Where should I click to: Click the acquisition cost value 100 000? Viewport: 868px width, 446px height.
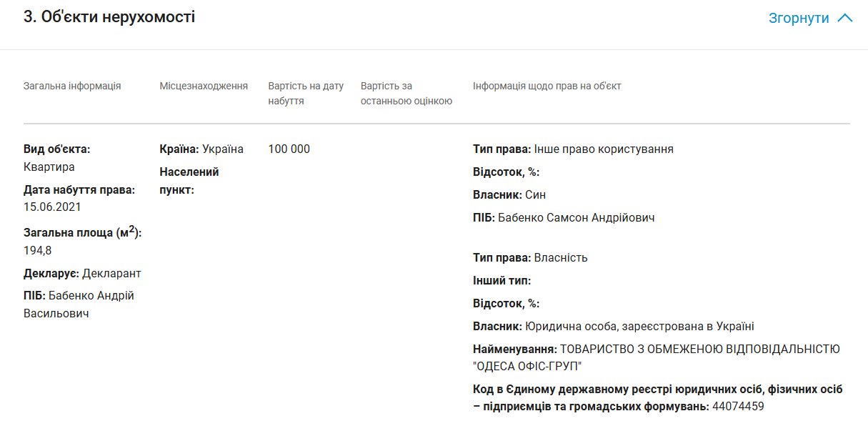click(289, 149)
